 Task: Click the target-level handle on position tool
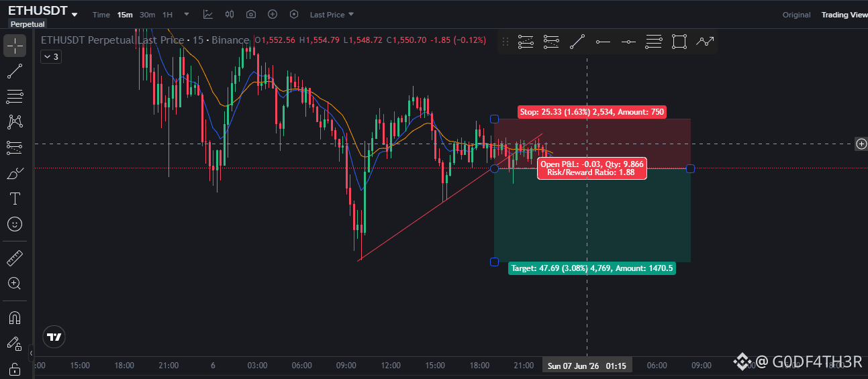495,262
